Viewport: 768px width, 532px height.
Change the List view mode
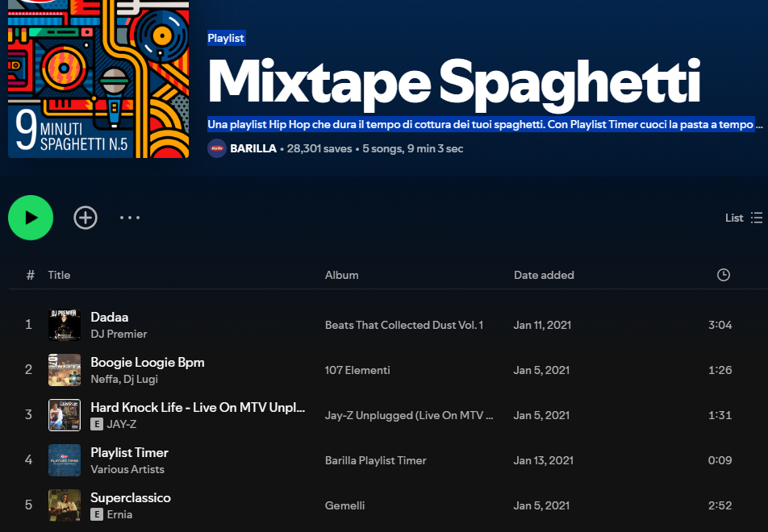click(744, 218)
